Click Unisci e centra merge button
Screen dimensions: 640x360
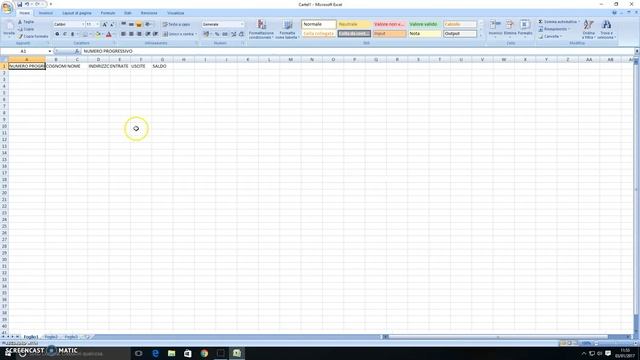[180, 34]
